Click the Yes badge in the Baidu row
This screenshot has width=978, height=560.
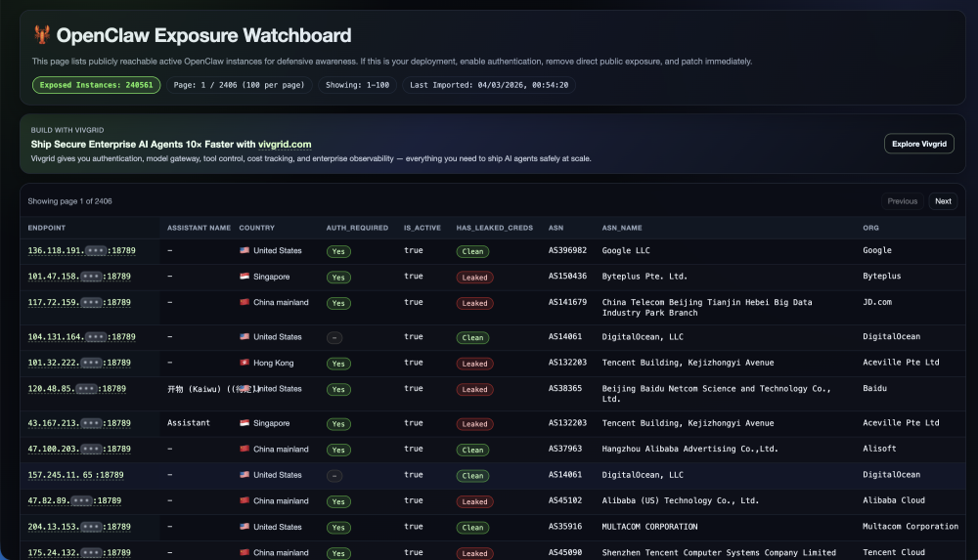[338, 389]
